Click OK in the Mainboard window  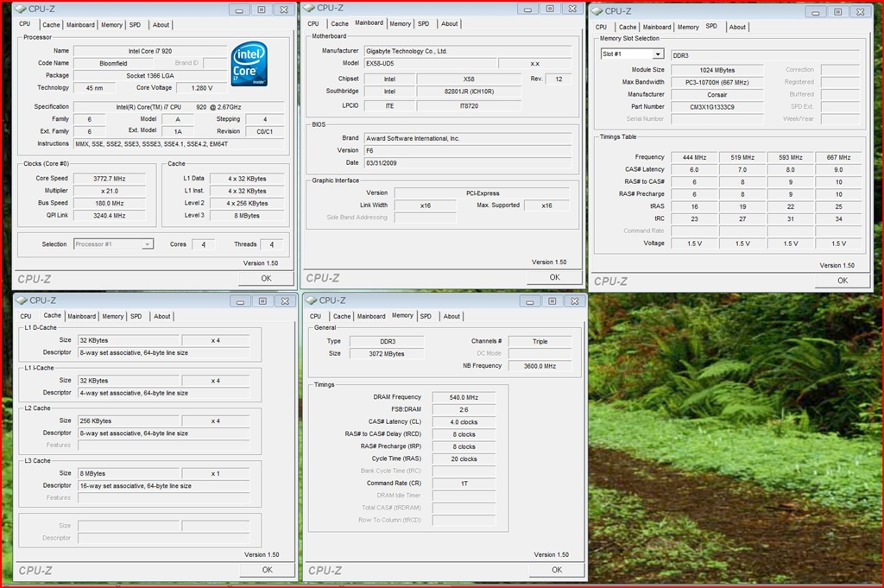[x=554, y=277]
